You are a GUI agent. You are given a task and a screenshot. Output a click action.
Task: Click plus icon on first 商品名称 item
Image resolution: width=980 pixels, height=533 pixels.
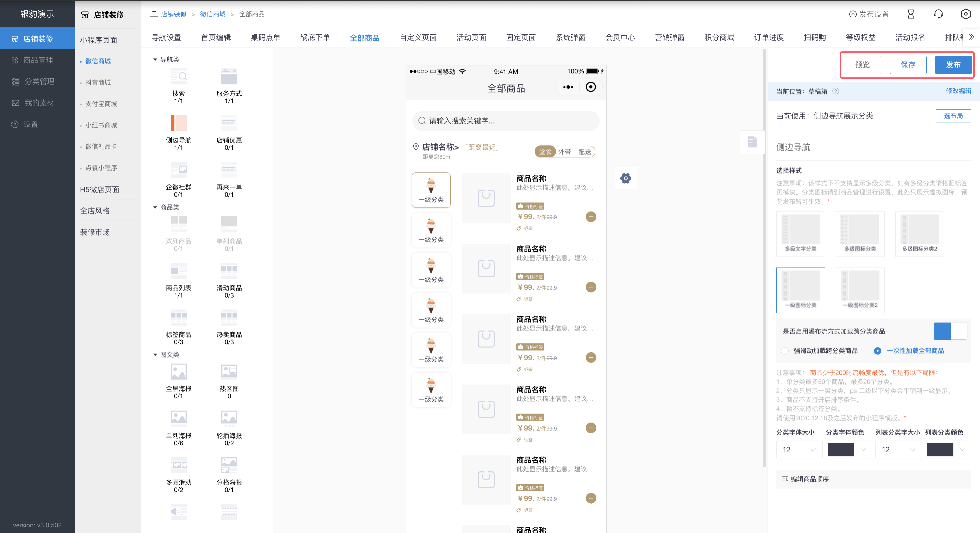[x=591, y=216]
